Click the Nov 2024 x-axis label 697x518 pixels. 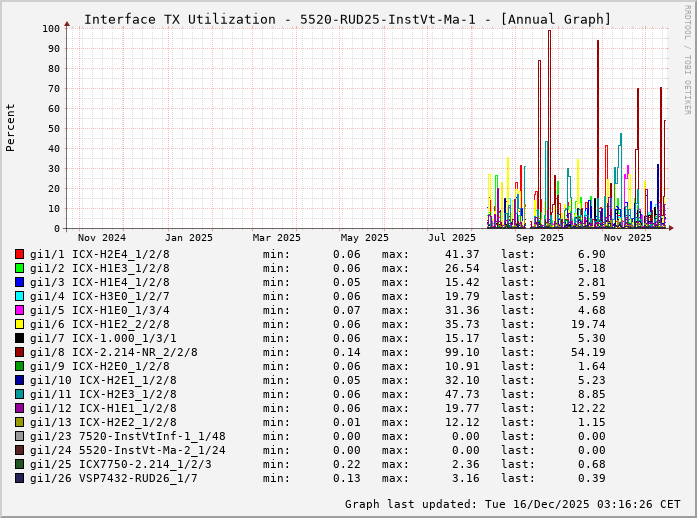(x=102, y=238)
